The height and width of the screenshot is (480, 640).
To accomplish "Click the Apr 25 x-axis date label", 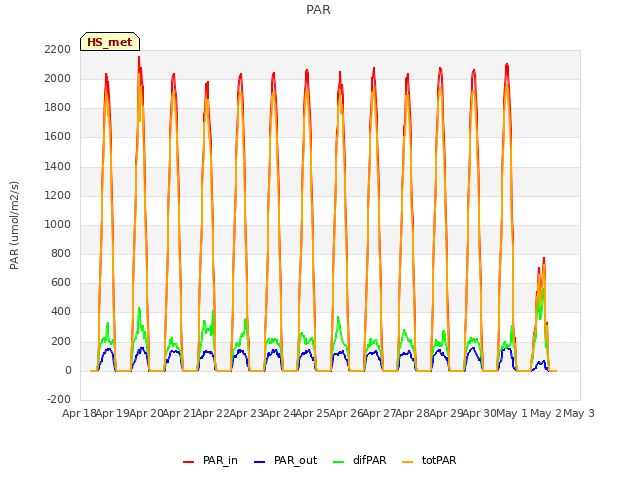I will 313,413.
